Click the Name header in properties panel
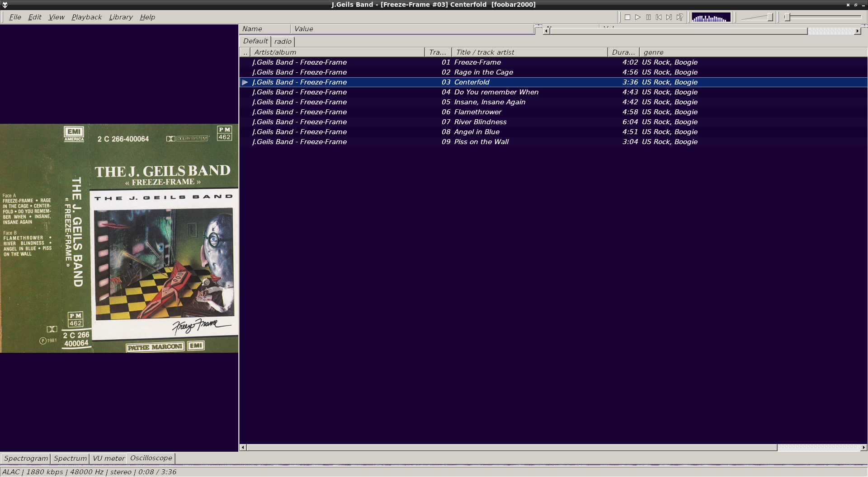Viewport: 868px width, 477px height. [265, 29]
